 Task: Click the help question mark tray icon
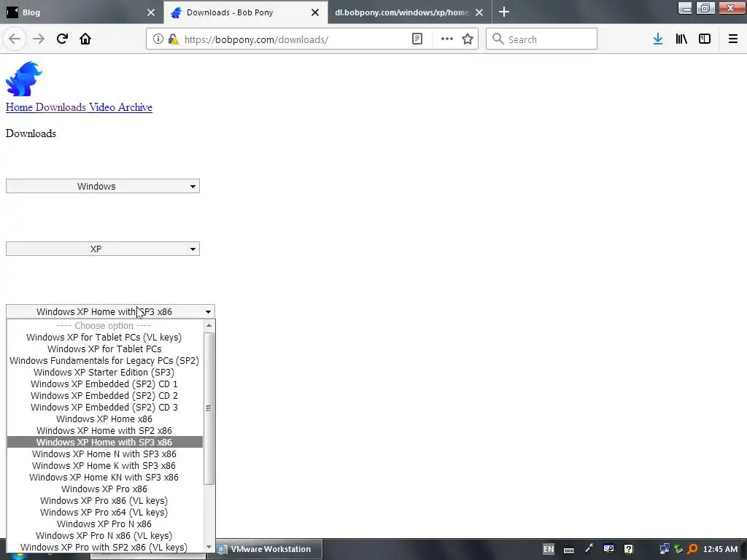pyautogui.click(x=628, y=549)
